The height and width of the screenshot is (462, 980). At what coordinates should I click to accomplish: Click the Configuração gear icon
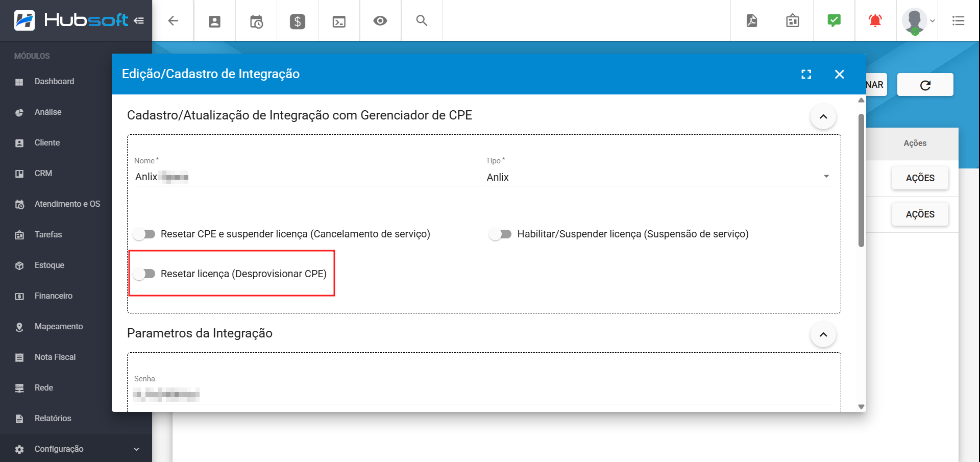[x=19, y=450]
